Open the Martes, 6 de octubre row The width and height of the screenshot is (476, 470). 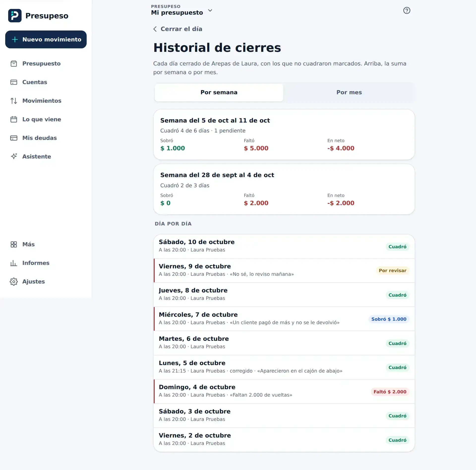284,343
